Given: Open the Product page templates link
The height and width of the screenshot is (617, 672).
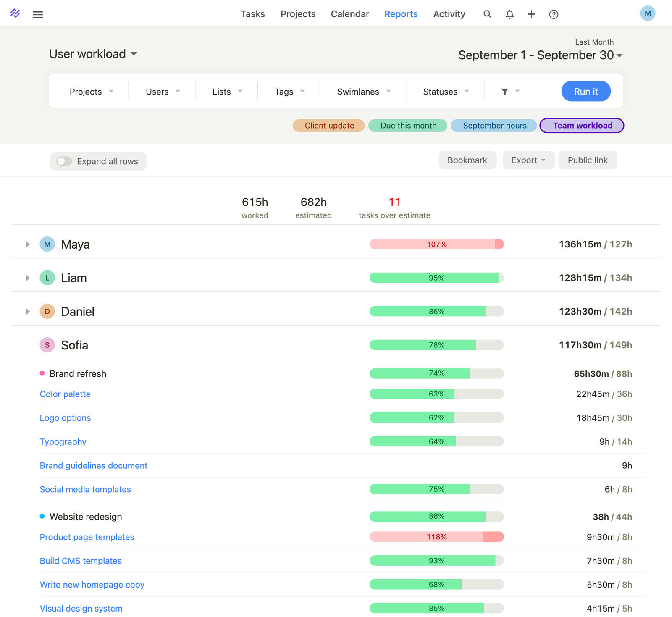Looking at the screenshot, I should pos(87,537).
